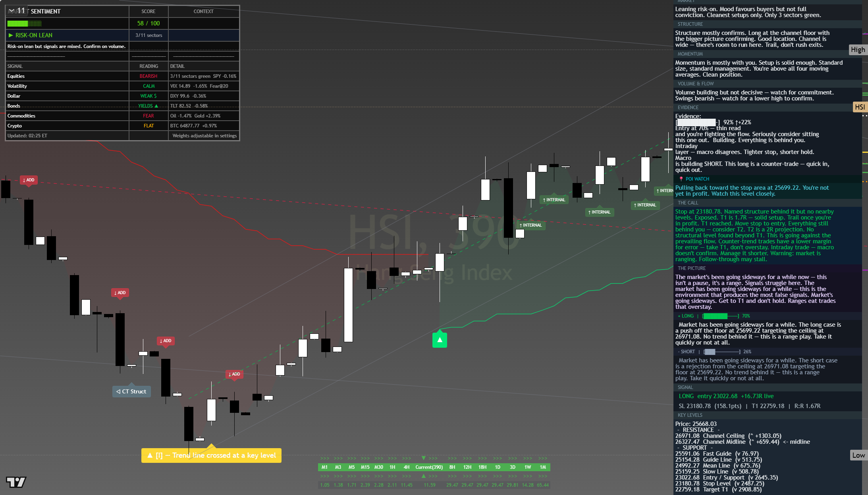868x495 pixels.
Task: Click the up triangle below Current(390)
Action: [x=424, y=476]
